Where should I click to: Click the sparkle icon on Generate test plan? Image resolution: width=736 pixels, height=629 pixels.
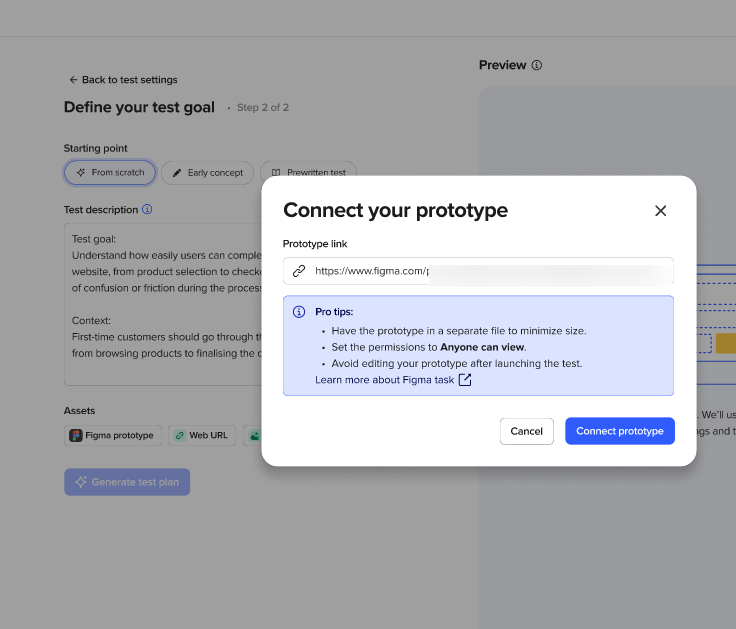click(80, 482)
